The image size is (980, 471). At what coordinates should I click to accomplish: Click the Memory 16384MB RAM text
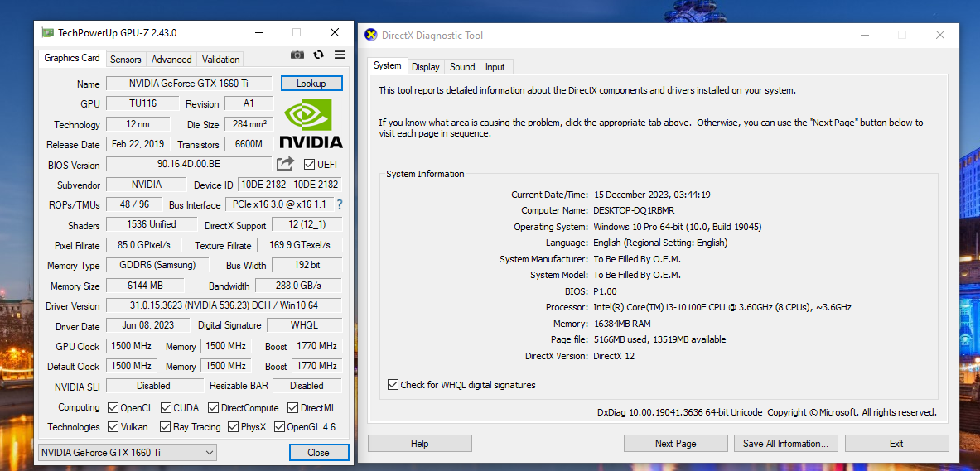pyautogui.click(x=622, y=324)
